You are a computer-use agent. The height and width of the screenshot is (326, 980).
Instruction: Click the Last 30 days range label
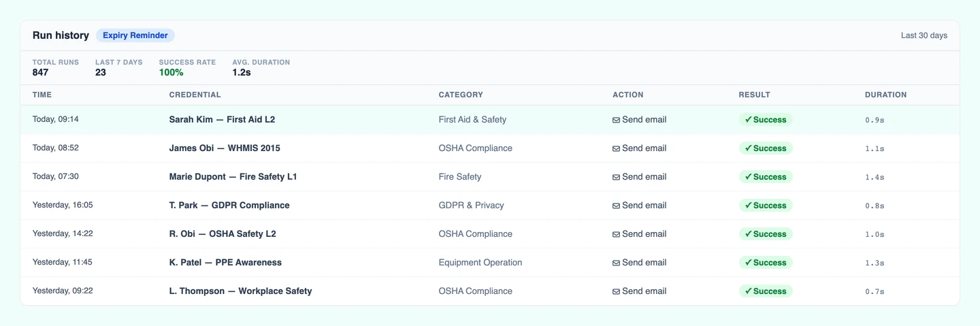[924, 35]
